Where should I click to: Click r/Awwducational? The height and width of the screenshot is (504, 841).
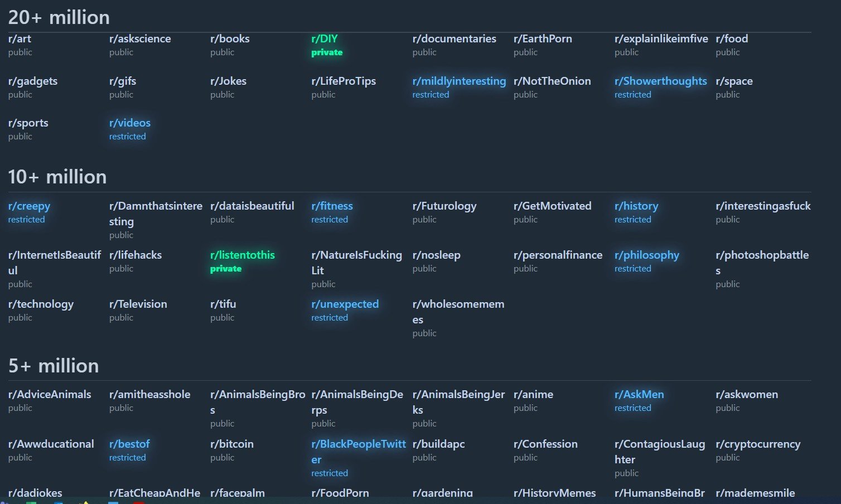tap(51, 444)
